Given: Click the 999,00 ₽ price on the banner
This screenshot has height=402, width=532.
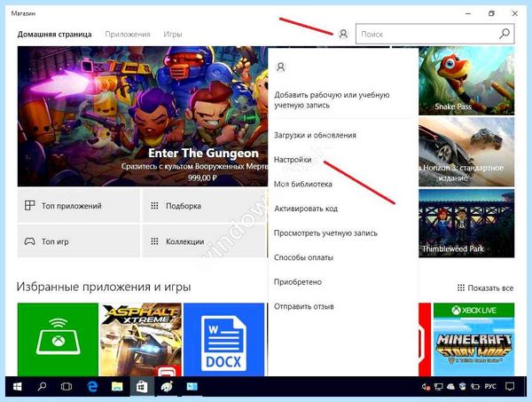Looking at the screenshot, I should [x=202, y=177].
